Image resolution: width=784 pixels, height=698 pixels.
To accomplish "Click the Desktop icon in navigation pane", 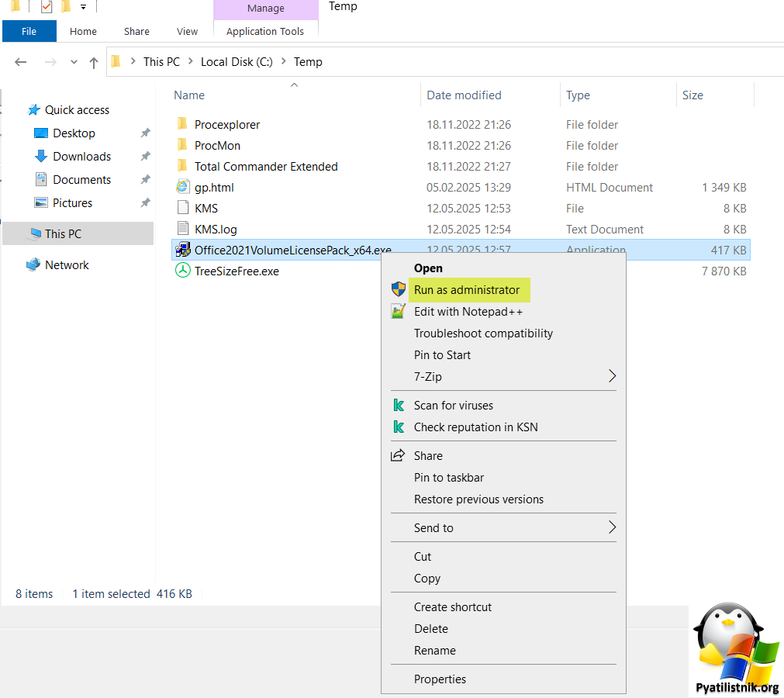I will click(x=40, y=133).
